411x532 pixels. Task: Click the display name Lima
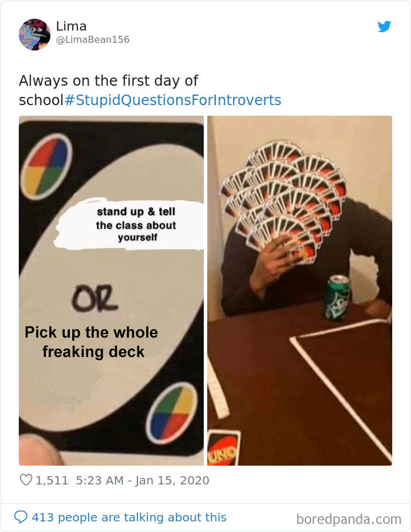pos(71,26)
